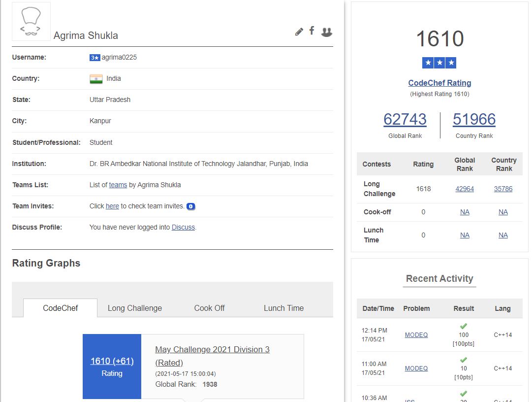The width and height of the screenshot is (532, 402).
Task: Click Global Rank value 1938
Action: 210,384
